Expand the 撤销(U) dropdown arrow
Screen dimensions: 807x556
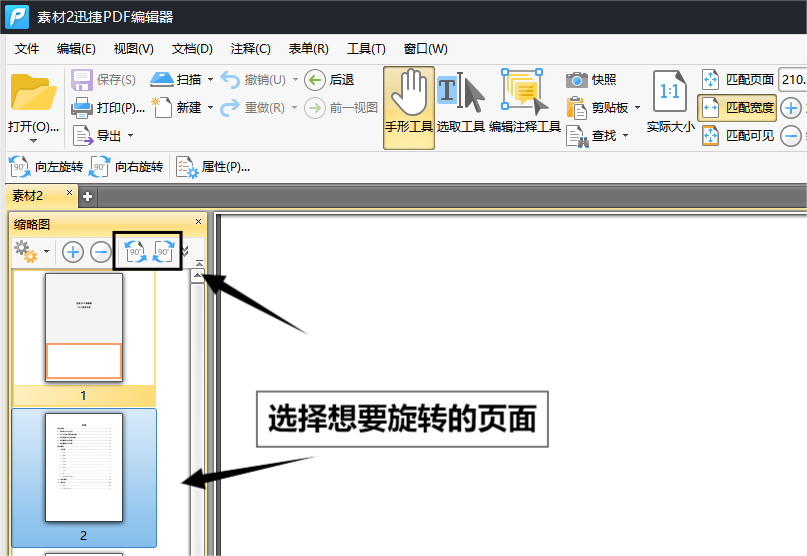pyautogui.click(x=295, y=80)
